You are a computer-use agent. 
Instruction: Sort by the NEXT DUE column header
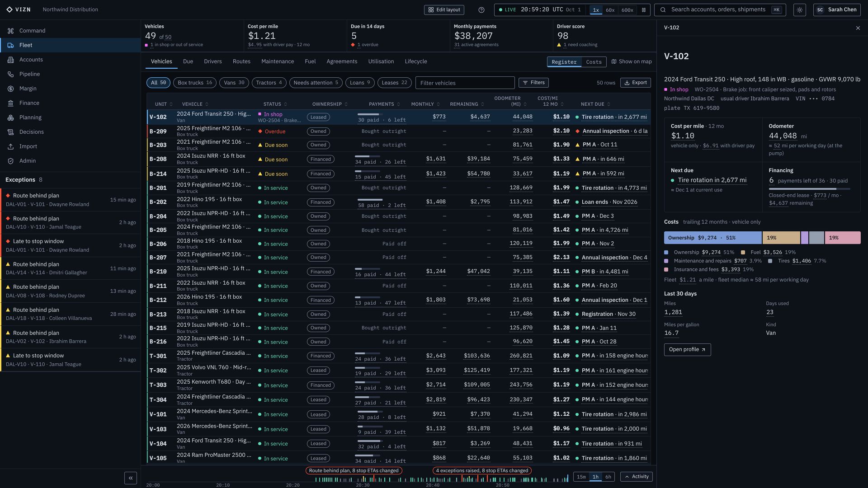595,104
